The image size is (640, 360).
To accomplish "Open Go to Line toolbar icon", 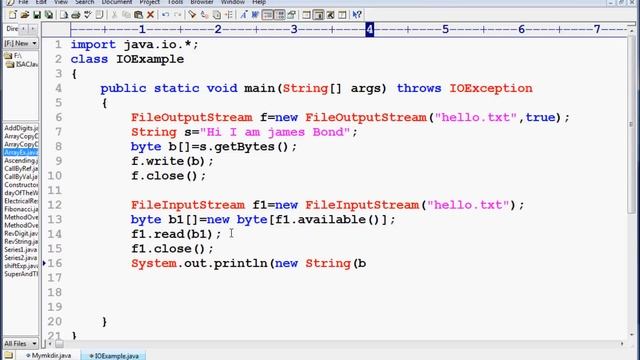I will (229, 15).
